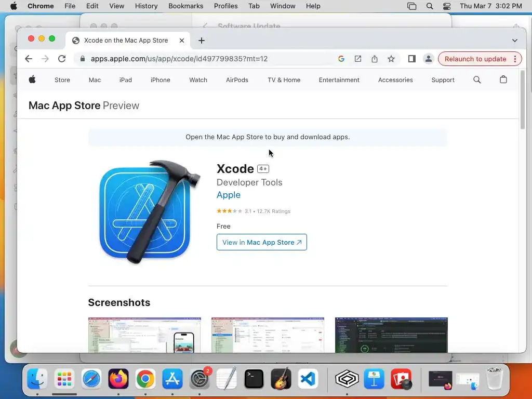532x399 pixels.
Task: Go to the Mac section
Action: pyautogui.click(x=95, y=80)
